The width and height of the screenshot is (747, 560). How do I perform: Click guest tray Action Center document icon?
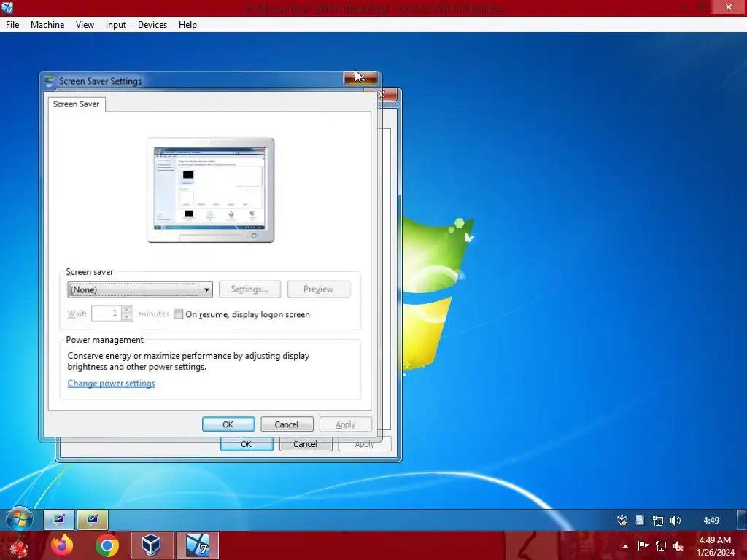(639, 520)
